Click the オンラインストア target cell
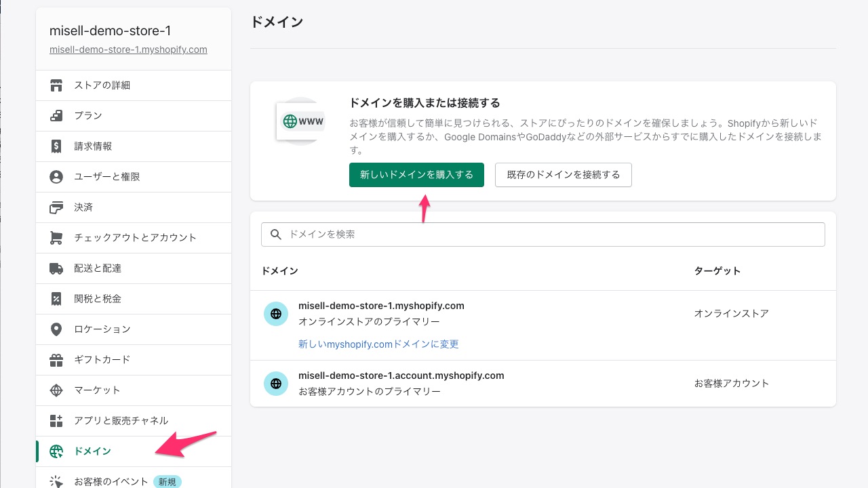The image size is (868, 488). click(732, 314)
